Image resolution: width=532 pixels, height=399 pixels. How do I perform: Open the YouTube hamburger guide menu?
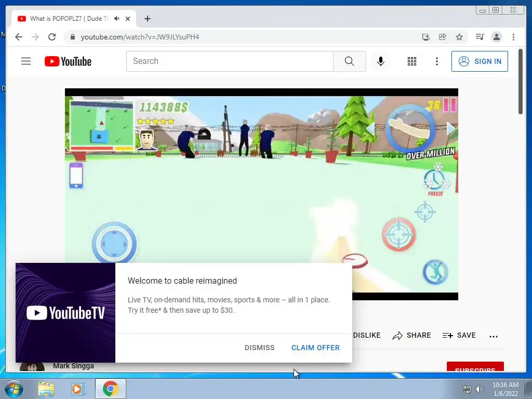26,61
